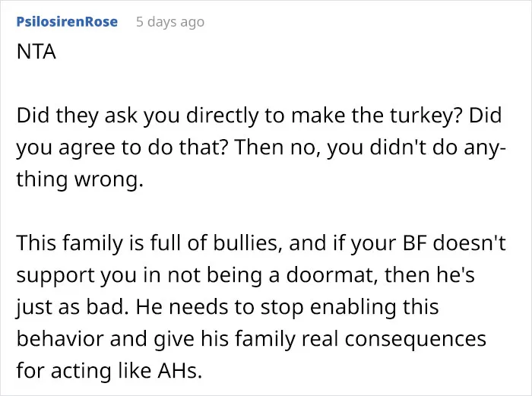Click the word 'support' in the last paragraph

tap(55, 276)
